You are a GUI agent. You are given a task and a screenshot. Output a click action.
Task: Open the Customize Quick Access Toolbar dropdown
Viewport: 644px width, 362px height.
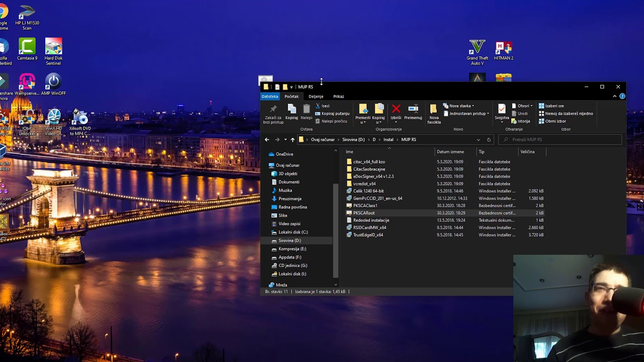tap(291, 87)
